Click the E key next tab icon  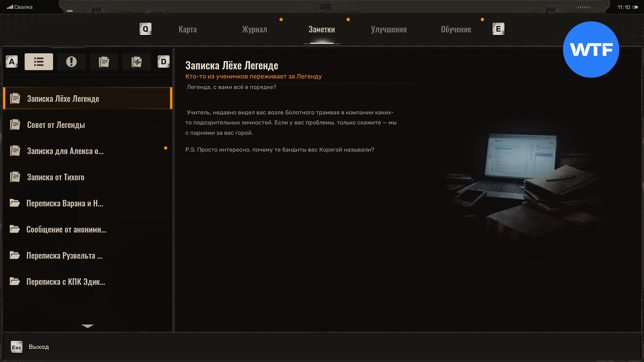pos(498,29)
